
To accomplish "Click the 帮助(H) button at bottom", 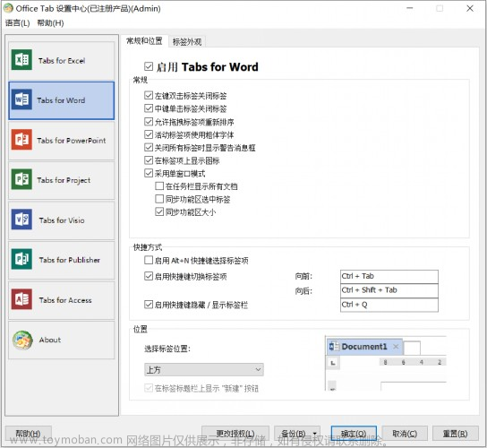I will (29, 434).
